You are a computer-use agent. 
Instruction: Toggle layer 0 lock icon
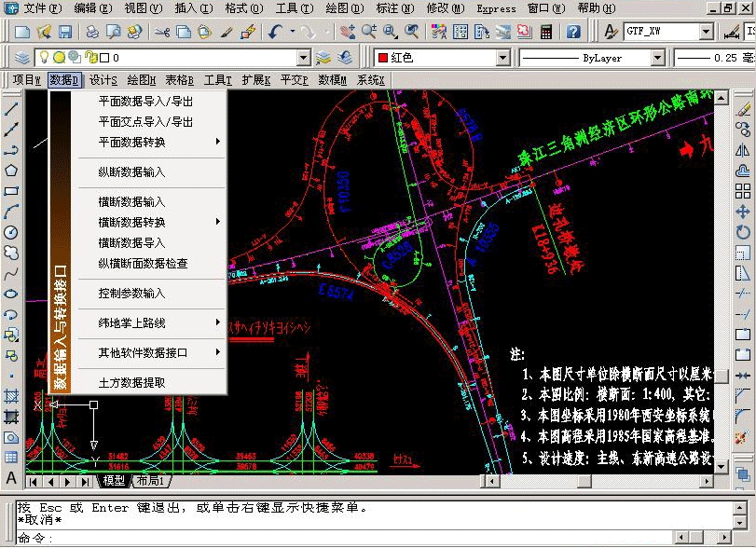pyautogui.click(x=90, y=58)
